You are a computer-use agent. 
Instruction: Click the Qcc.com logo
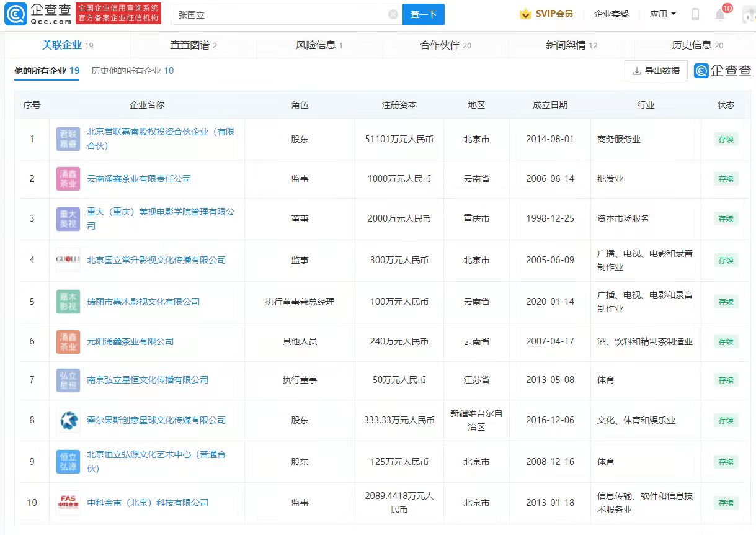pos(38,14)
